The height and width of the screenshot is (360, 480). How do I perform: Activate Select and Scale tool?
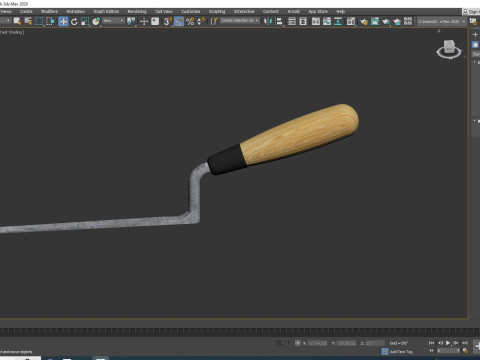pos(85,22)
